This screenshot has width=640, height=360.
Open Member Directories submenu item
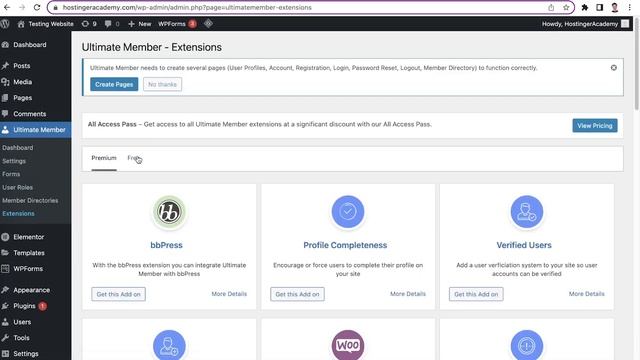click(x=30, y=200)
